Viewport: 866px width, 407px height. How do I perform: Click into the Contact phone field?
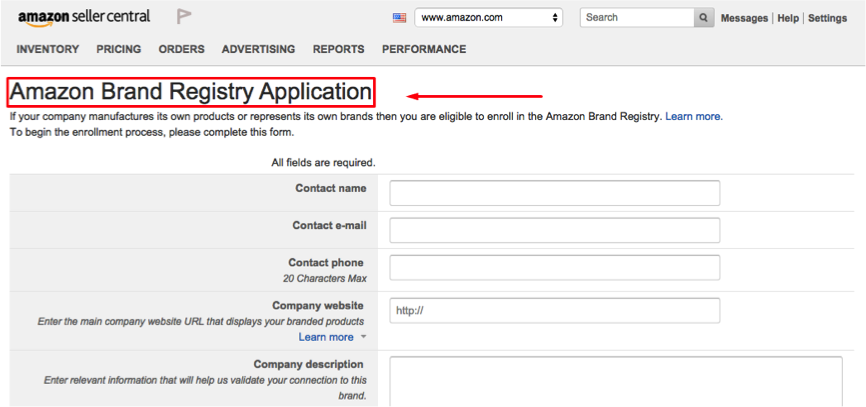point(555,267)
